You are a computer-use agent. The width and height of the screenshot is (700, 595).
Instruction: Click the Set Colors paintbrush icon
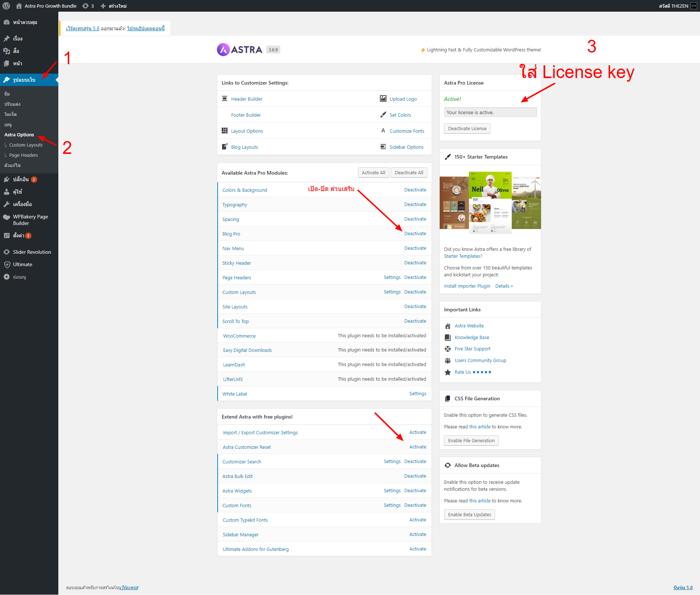[383, 114]
